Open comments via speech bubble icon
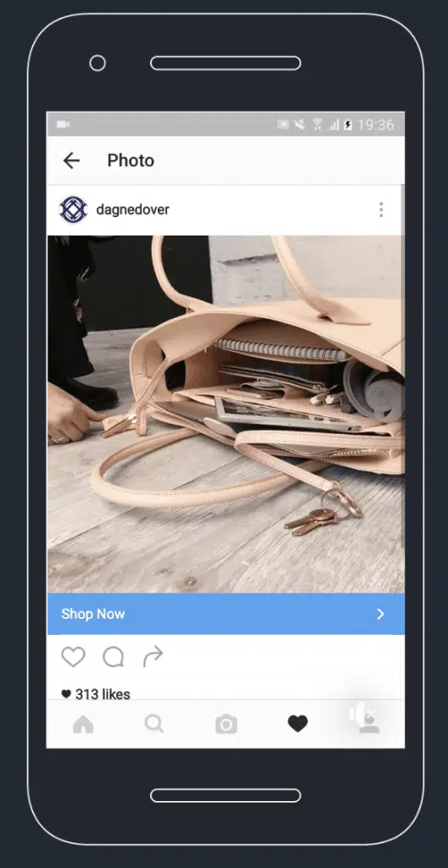This screenshot has height=868, width=448. coord(113,657)
